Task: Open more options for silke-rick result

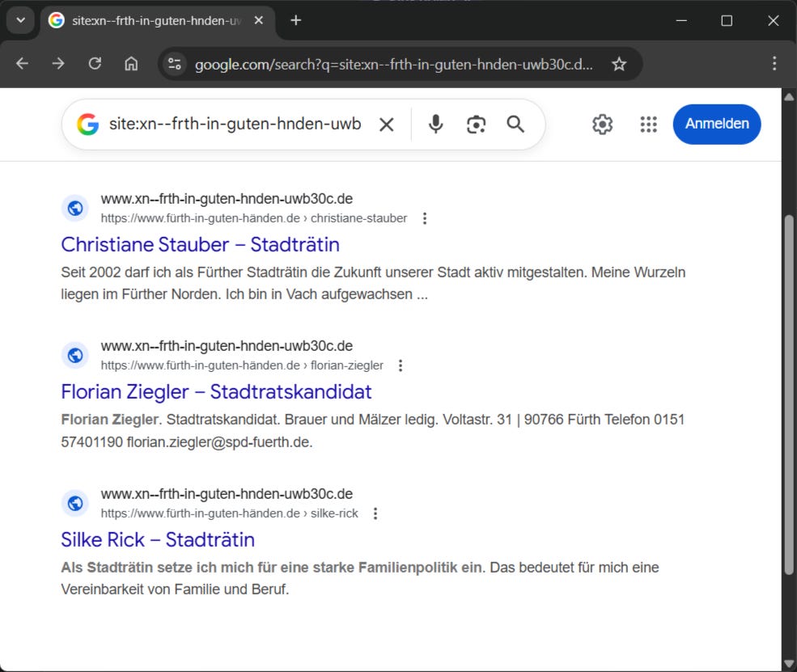Action: (375, 514)
